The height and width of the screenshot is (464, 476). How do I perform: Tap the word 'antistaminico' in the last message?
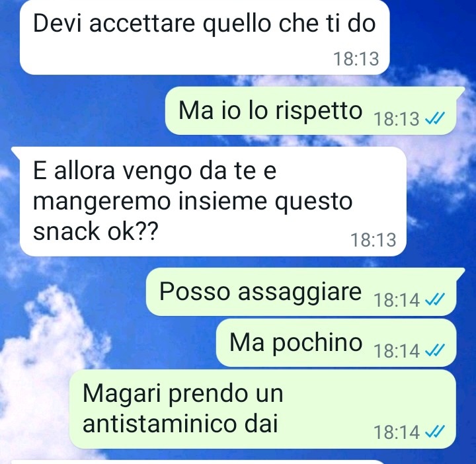(x=159, y=424)
